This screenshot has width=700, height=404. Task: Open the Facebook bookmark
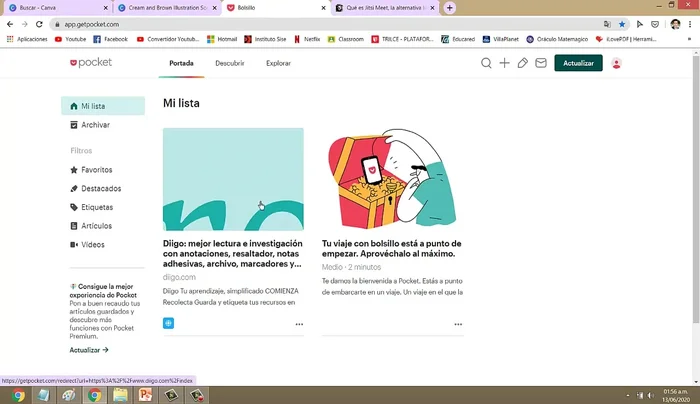110,39
